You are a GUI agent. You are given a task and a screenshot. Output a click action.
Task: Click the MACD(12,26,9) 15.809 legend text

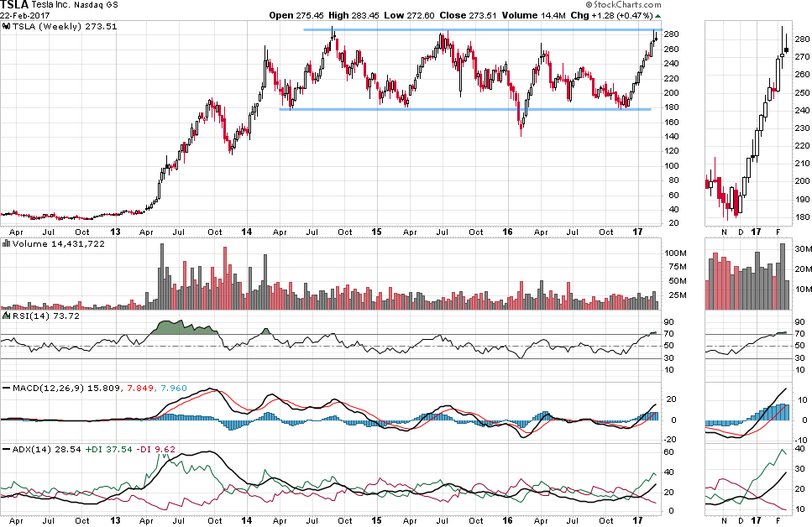pyautogui.click(x=66, y=388)
